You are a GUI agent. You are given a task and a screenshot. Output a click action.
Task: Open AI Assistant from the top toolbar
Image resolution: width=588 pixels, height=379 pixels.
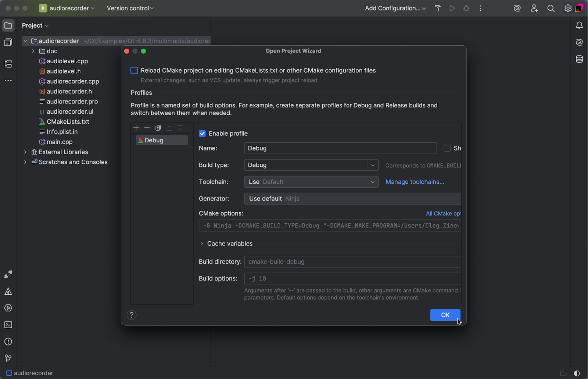tap(517, 8)
